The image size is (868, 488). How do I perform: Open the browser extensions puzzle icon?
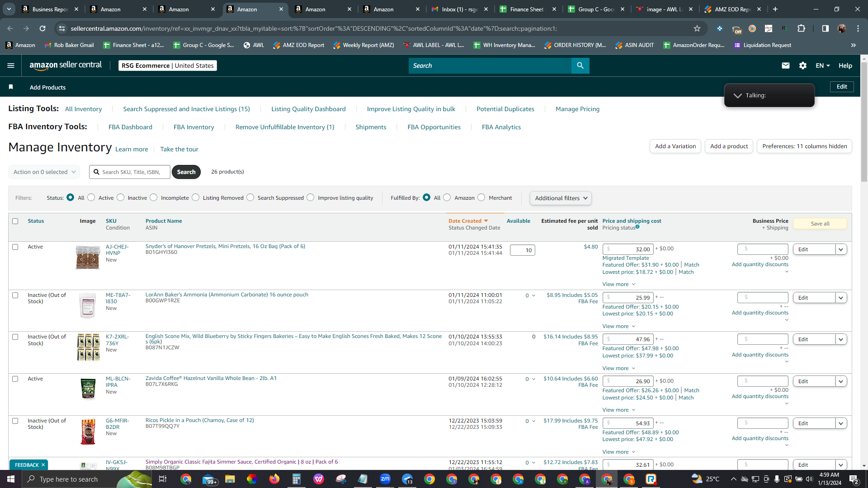point(802,28)
